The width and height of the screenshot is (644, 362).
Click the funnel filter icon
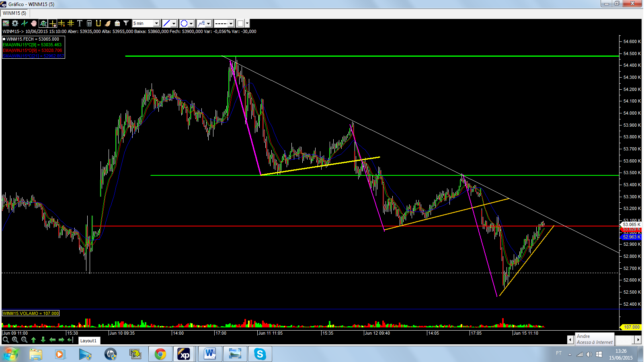click(126, 23)
